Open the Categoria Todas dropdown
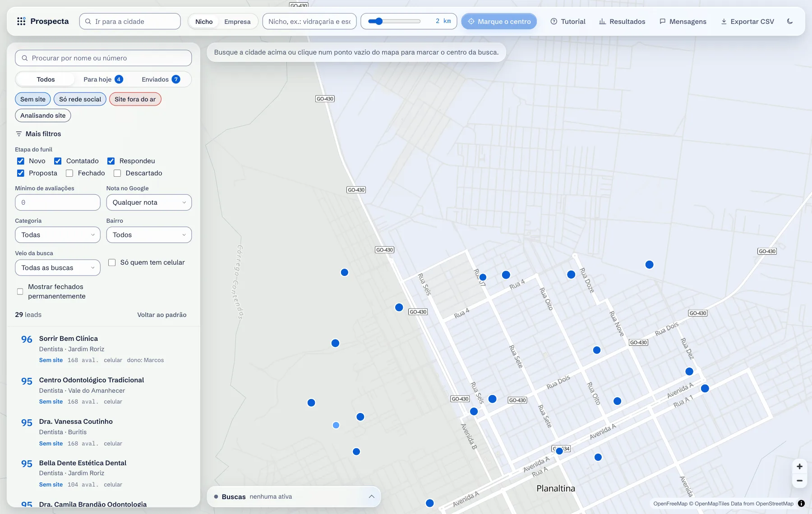Screen dimensions: 812x514 58,235
